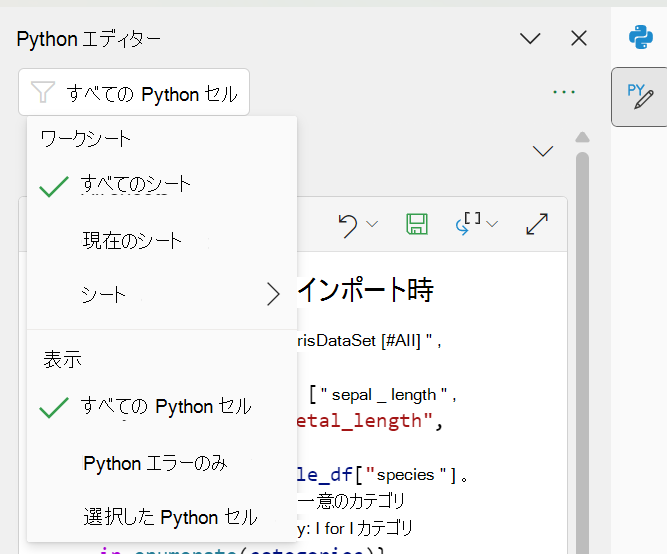The width and height of the screenshot is (667, 554).
Task: Select すべてのシート option
Action: click(162, 185)
